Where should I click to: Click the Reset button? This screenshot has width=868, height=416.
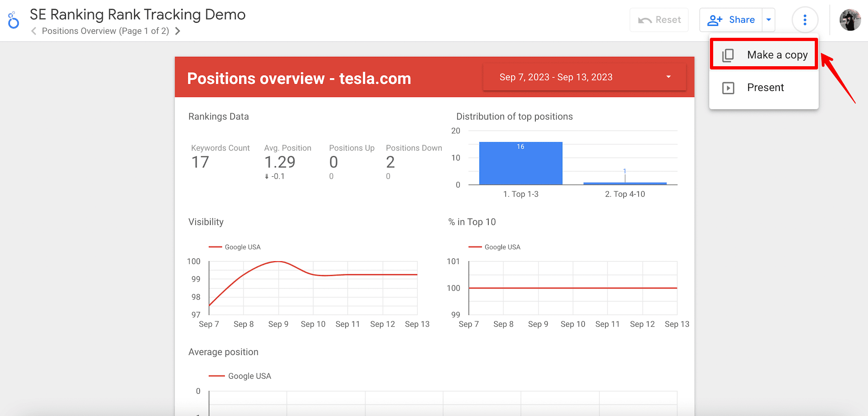coord(659,20)
